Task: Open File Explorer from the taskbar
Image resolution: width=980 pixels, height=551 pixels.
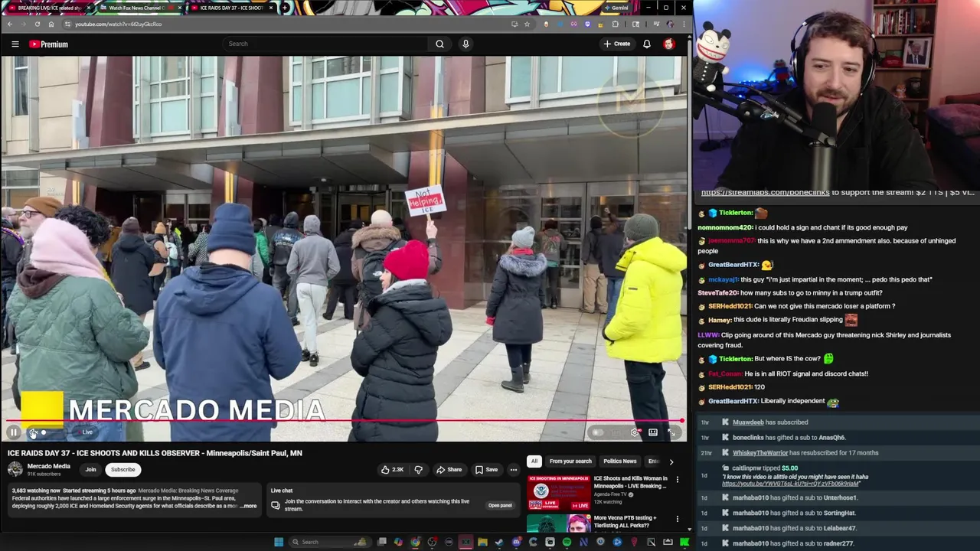Action: pyautogui.click(x=482, y=542)
